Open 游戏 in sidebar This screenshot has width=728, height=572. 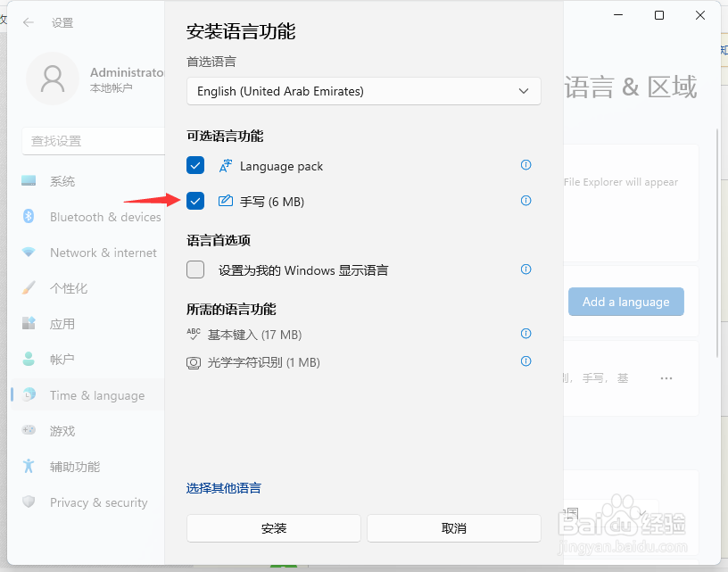87,431
